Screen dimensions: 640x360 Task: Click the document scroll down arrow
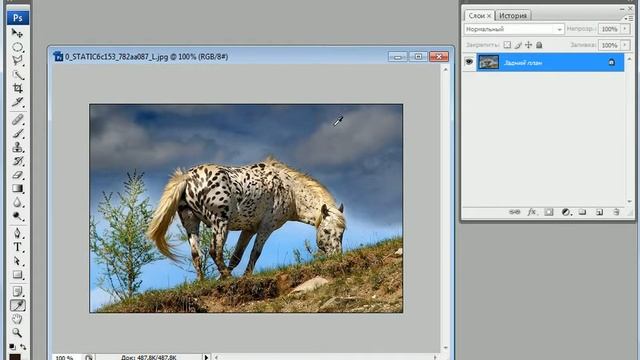tap(445, 348)
